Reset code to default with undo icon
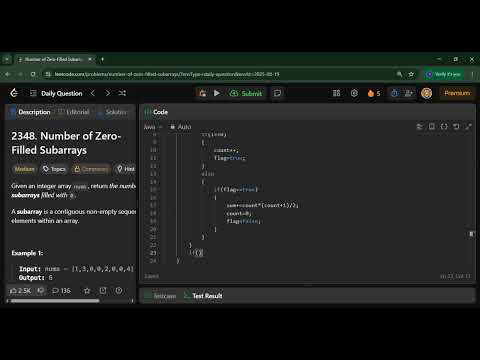 click(x=456, y=127)
